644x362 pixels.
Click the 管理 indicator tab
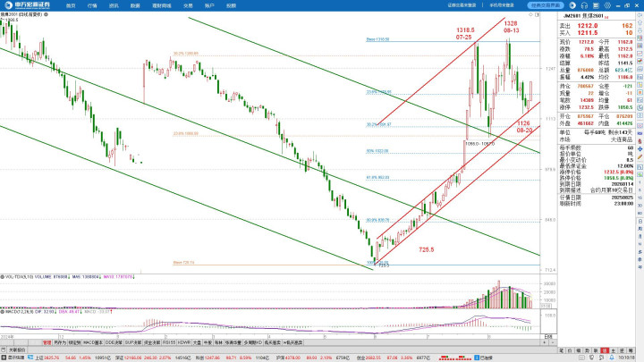(x=47, y=341)
